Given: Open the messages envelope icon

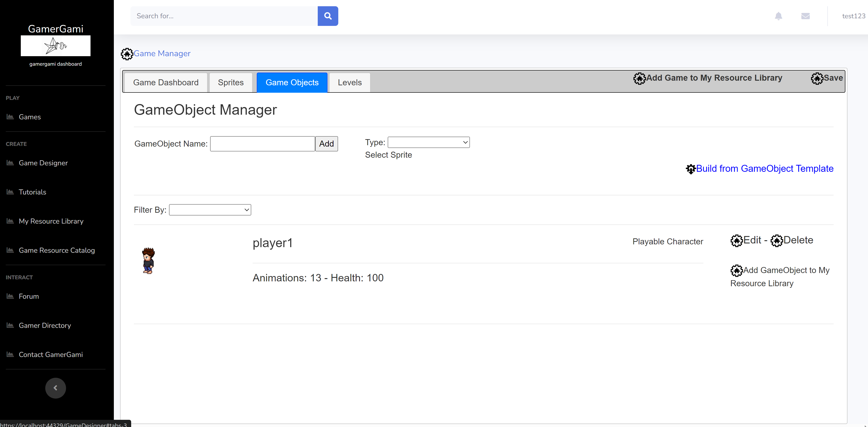Looking at the screenshot, I should [805, 16].
